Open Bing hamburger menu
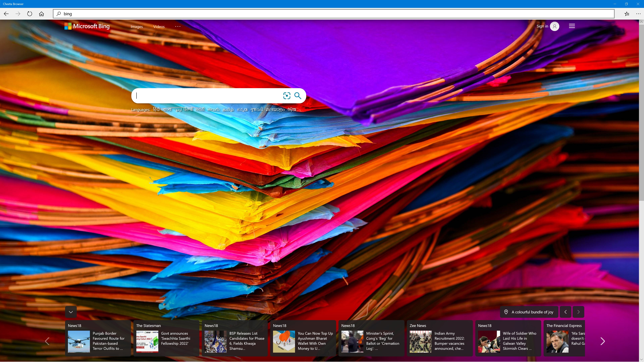Screen dimensions: 644x362 click(572, 26)
